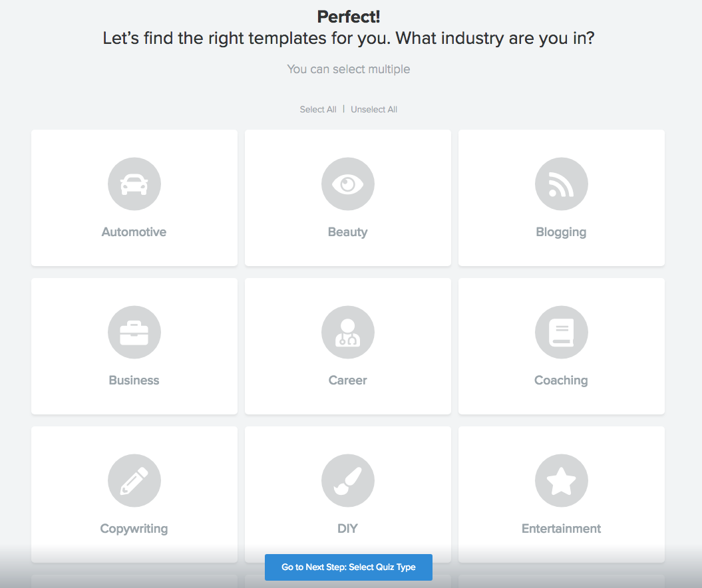Click the Entertainment star icon
Viewport: 702px width, 588px height.
pos(562,481)
